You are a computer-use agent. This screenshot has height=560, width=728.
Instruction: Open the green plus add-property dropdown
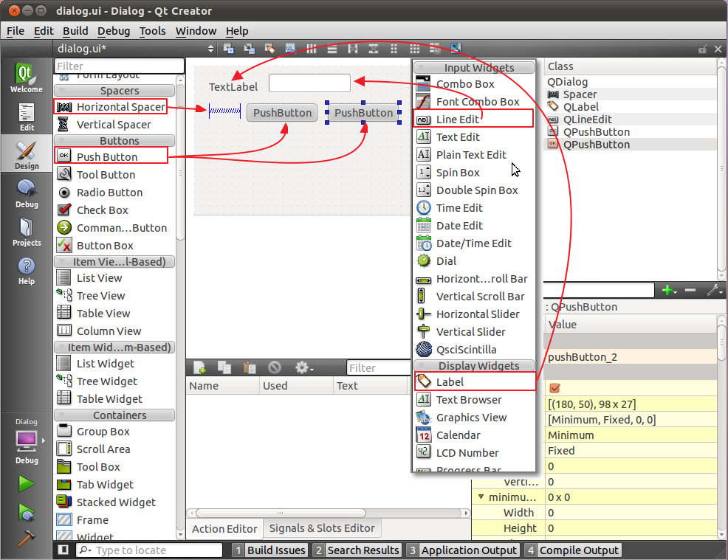(669, 291)
